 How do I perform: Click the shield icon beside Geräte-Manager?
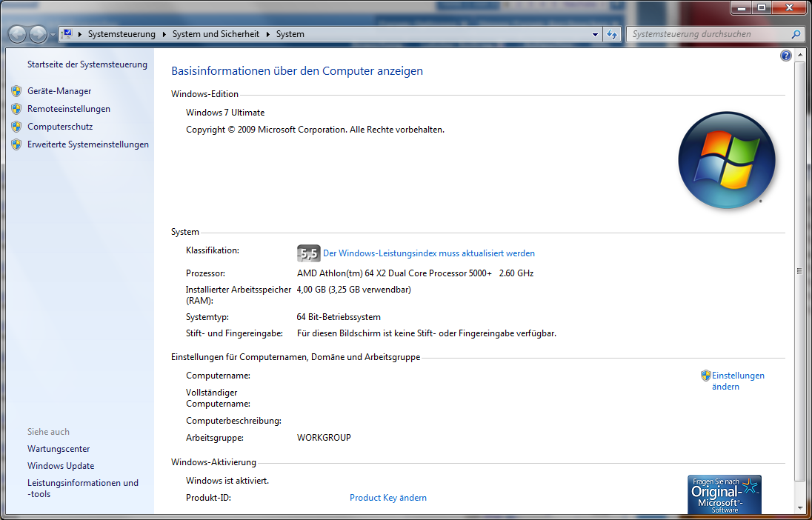click(16, 91)
